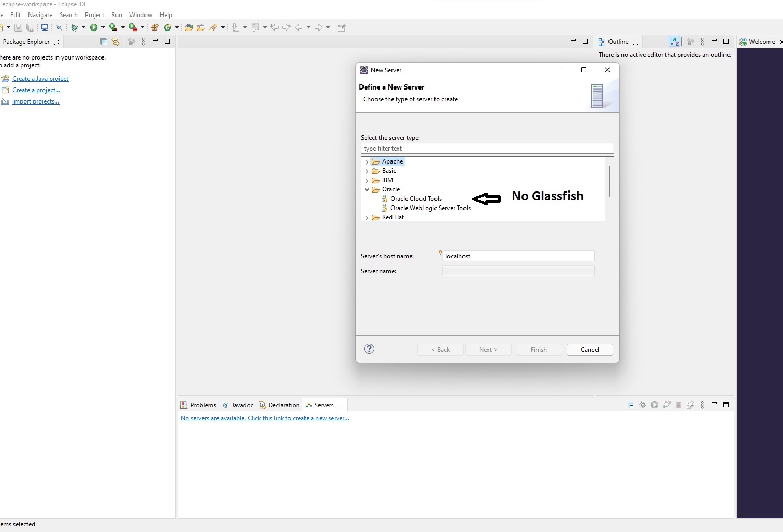
Task: Switch to the Problems tab
Action: 198,405
